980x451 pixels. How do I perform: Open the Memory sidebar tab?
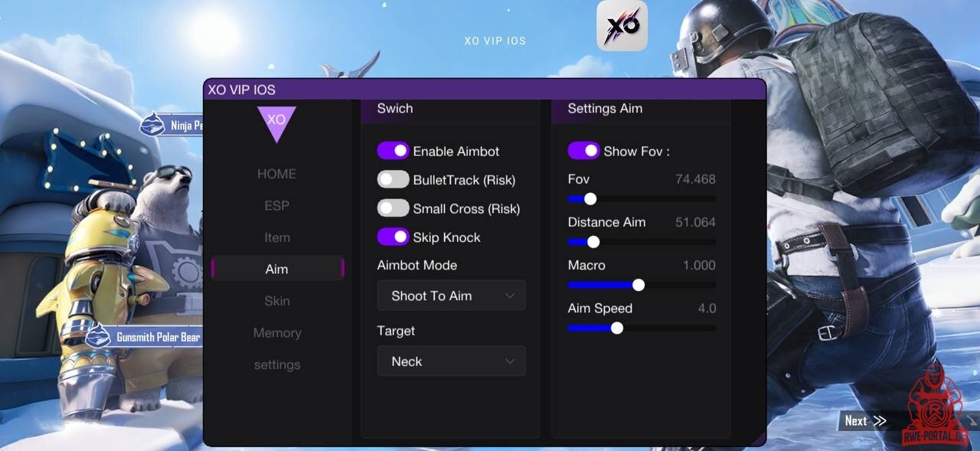click(x=276, y=333)
